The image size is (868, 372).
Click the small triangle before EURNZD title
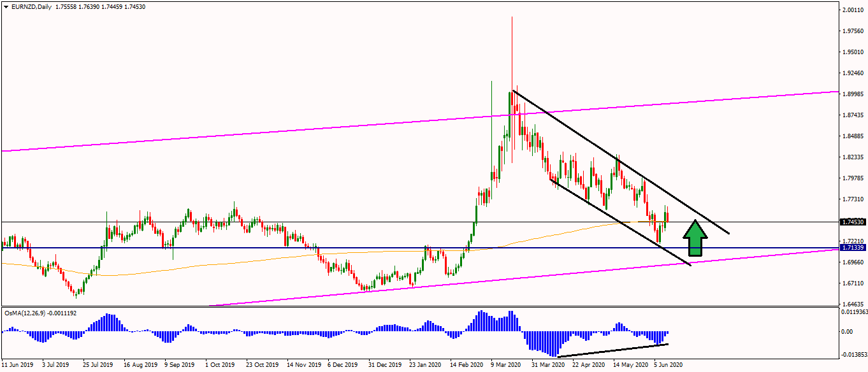click(6, 6)
